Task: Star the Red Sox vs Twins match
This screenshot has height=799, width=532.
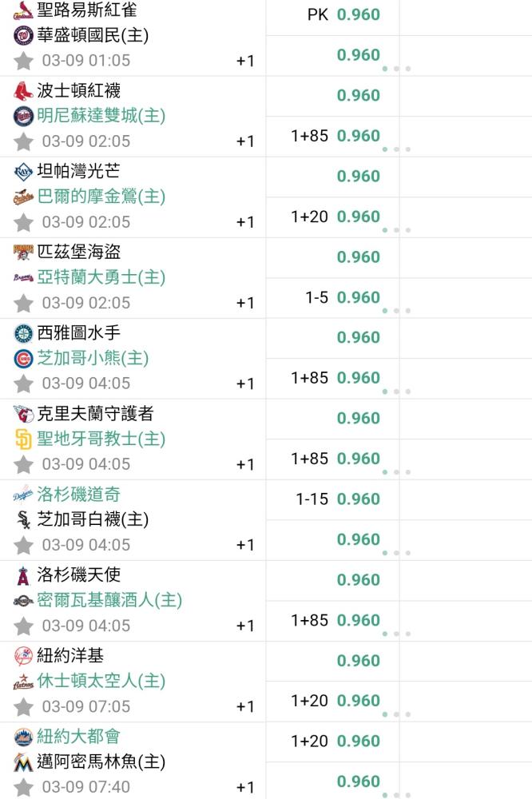Action: tap(23, 141)
